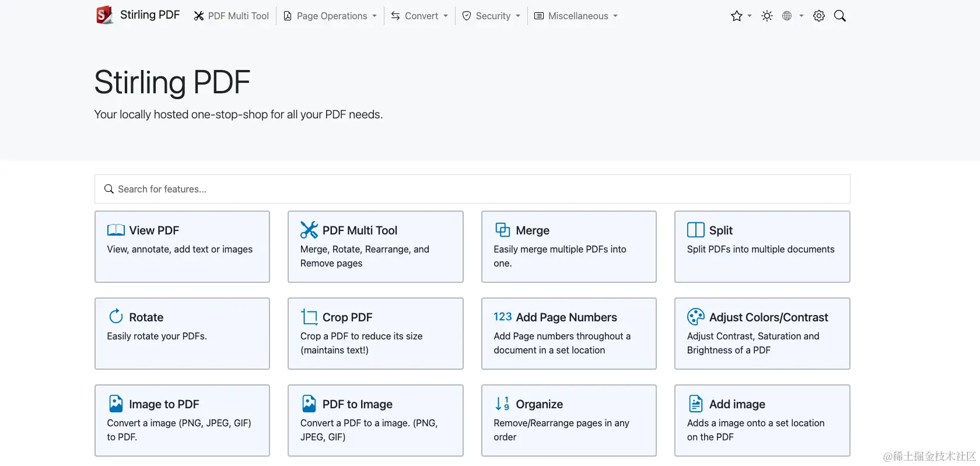Screen dimensions: 980x466
Task: Open the language globe icon
Action: click(x=787, y=16)
